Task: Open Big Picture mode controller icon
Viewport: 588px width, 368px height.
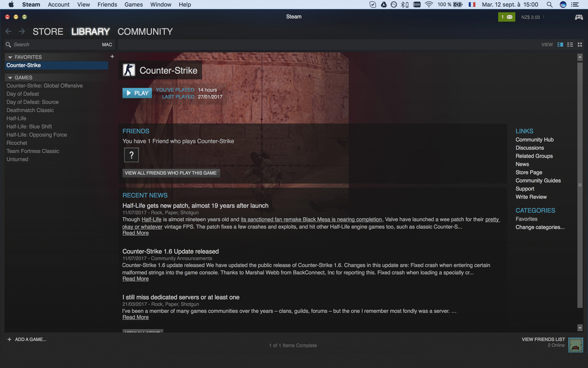Action: pos(578,17)
